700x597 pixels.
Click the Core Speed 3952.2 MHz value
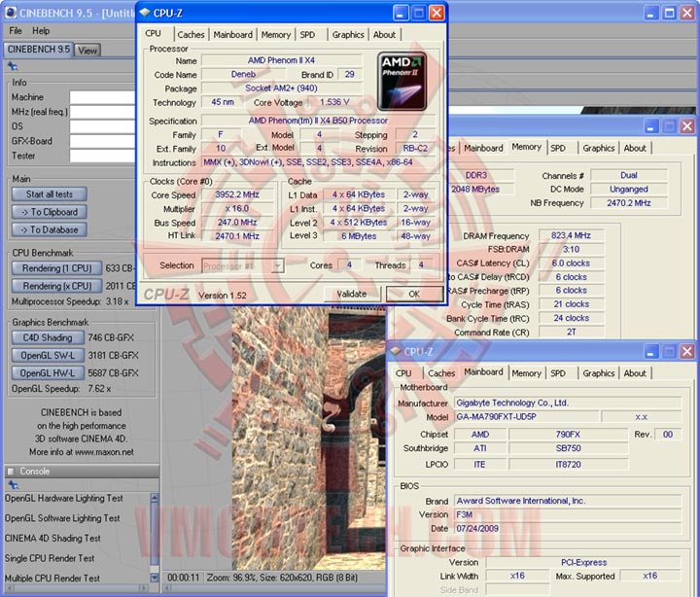coord(237,194)
